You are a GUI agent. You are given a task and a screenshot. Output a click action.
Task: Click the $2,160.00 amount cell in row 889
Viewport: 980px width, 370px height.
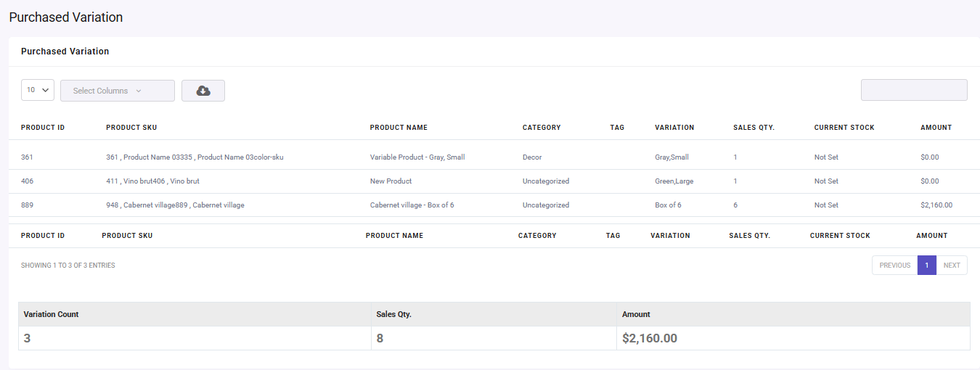(936, 205)
